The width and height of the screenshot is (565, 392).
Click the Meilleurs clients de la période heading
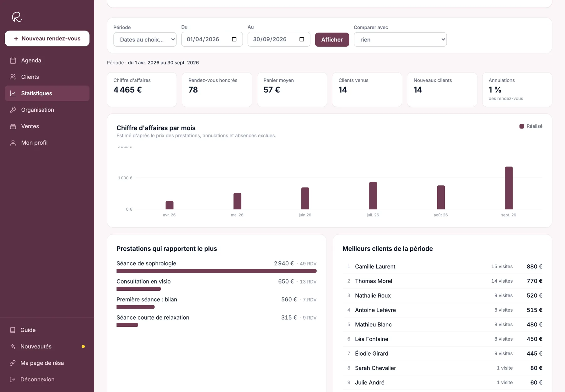pyautogui.click(x=388, y=249)
